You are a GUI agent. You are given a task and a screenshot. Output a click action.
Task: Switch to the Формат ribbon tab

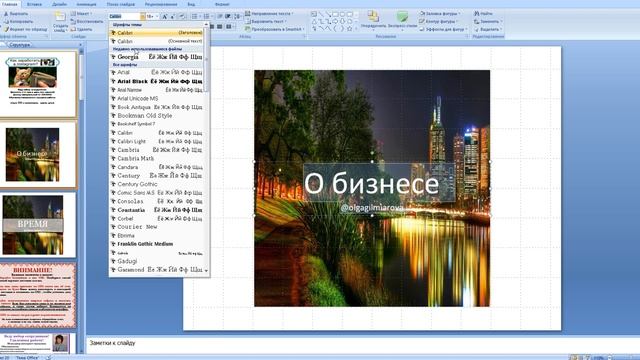tap(222, 4)
